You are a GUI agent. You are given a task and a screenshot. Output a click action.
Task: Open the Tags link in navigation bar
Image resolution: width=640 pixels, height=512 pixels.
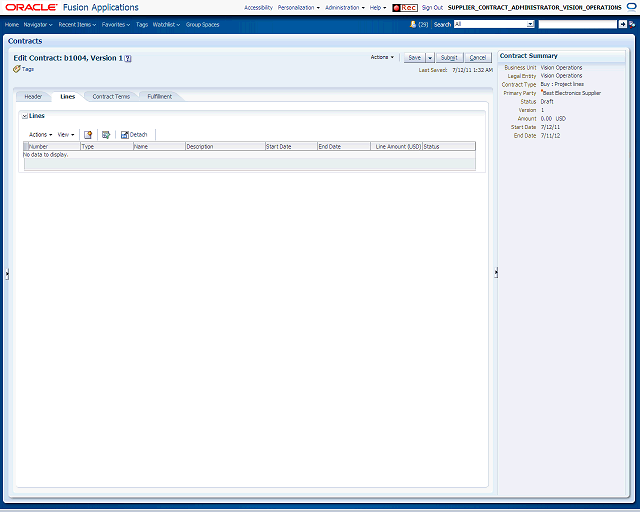coord(142,24)
